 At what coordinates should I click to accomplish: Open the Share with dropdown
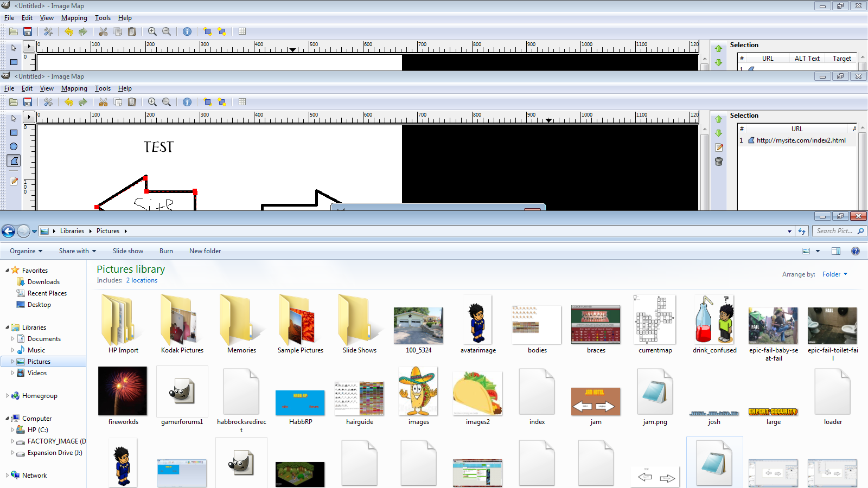click(x=78, y=251)
